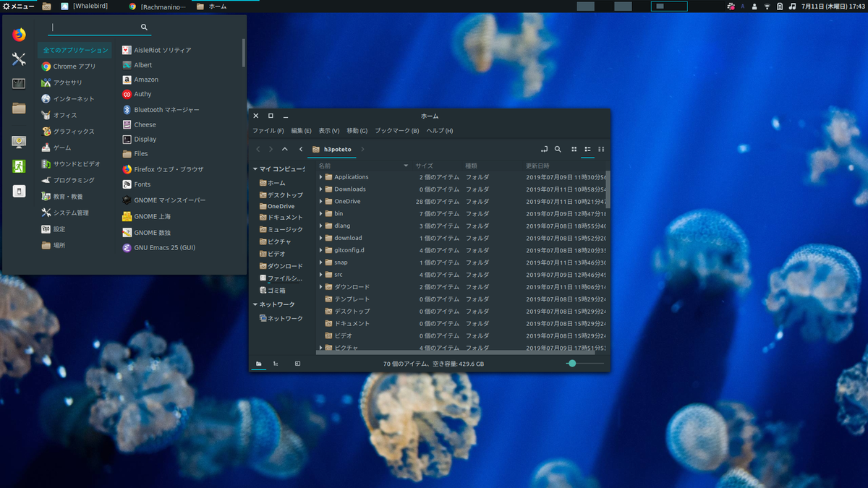
Task: Toggle the location entry path button
Action: click(x=544, y=150)
